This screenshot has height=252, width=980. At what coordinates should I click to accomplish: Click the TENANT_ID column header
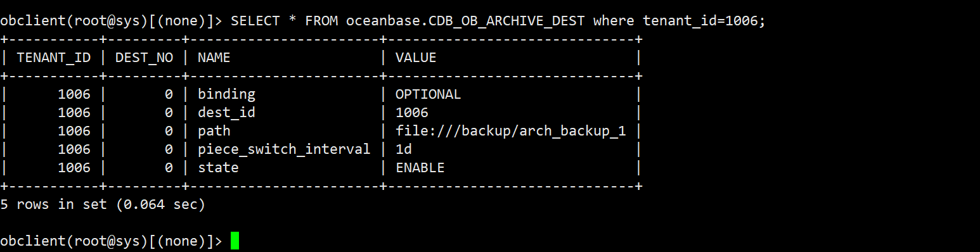coord(54,58)
